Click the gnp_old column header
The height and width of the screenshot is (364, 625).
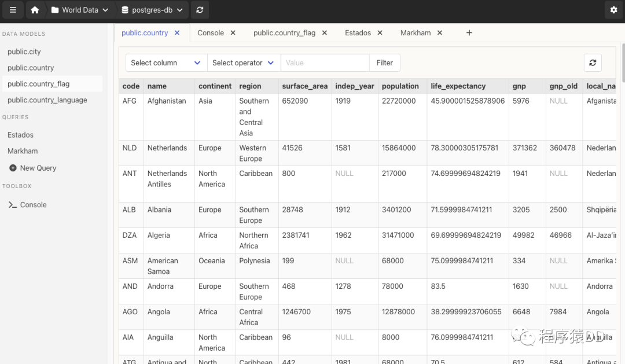pos(564,86)
